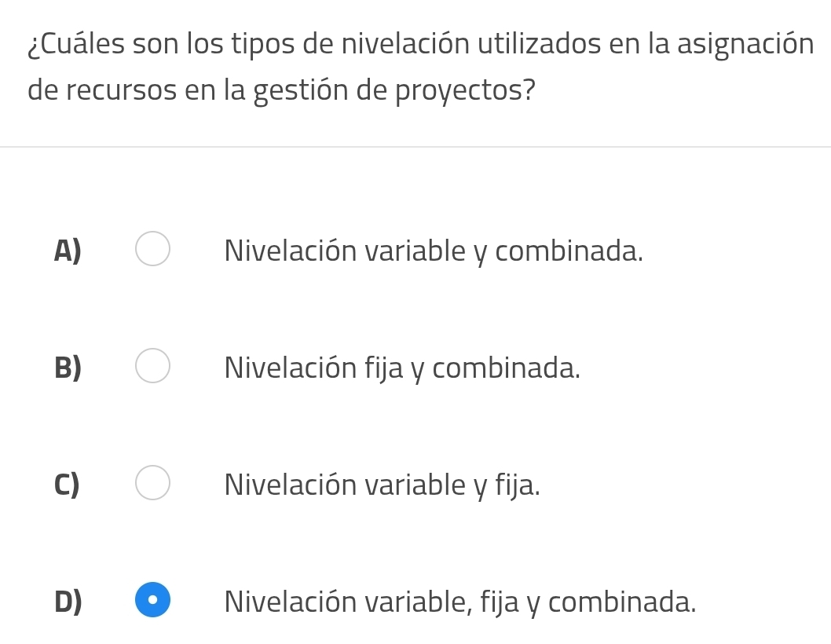The width and height of the screenshot is (831, 644).
Task: Click the selected radio button for option D
Action: click(x=152, y=600)
